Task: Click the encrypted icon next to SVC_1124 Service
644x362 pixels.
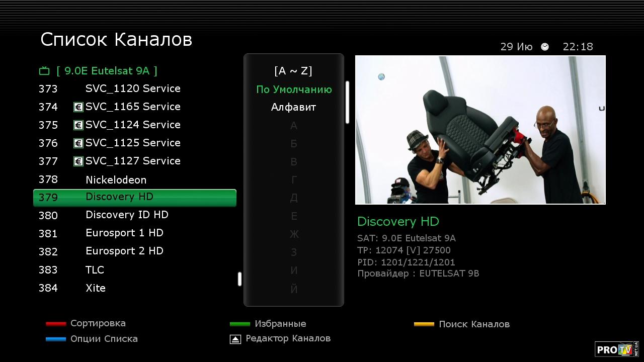Action: pyautogui.click(x=78, y=125)
